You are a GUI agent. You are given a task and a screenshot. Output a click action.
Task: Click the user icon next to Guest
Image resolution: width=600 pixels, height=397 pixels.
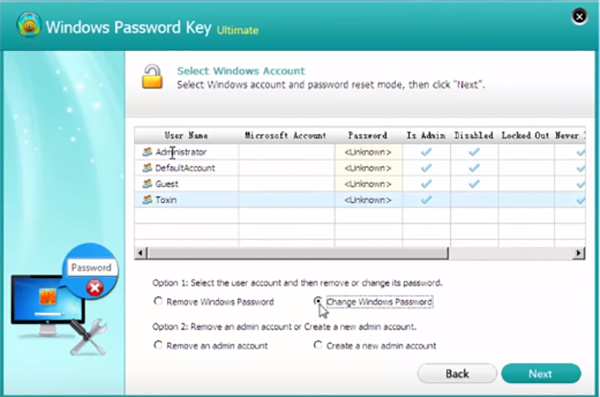pos(147,184)
